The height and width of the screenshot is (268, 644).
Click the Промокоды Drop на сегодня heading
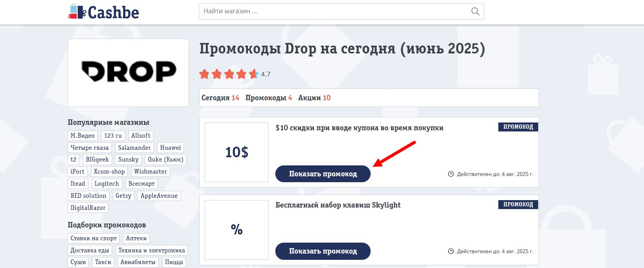(x=342, y=49)
